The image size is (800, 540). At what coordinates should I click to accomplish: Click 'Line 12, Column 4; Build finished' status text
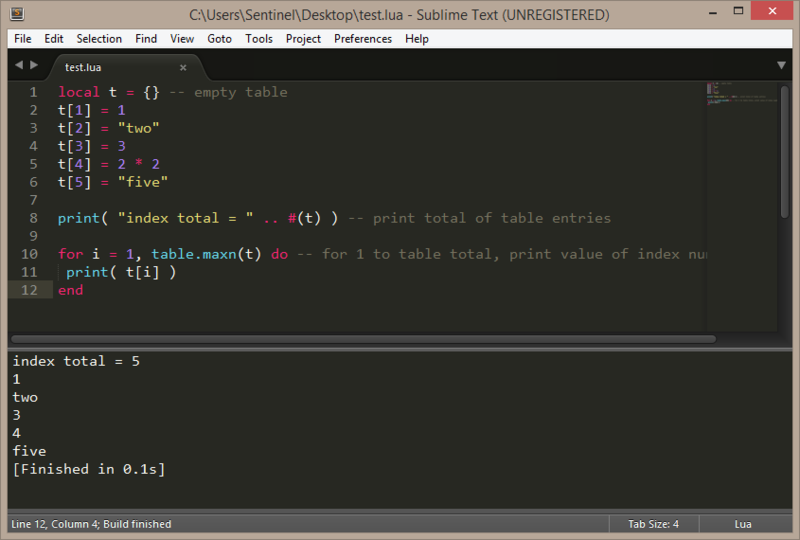pos(91,524)
